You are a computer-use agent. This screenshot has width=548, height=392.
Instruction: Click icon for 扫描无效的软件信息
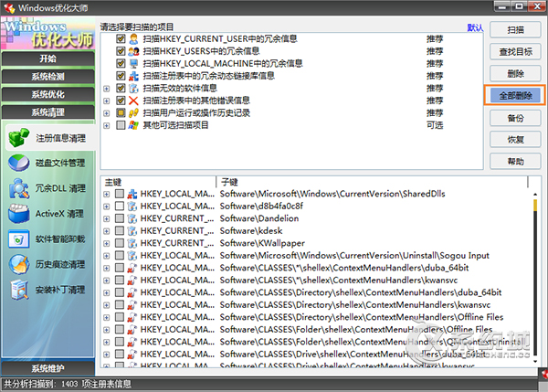133,89
